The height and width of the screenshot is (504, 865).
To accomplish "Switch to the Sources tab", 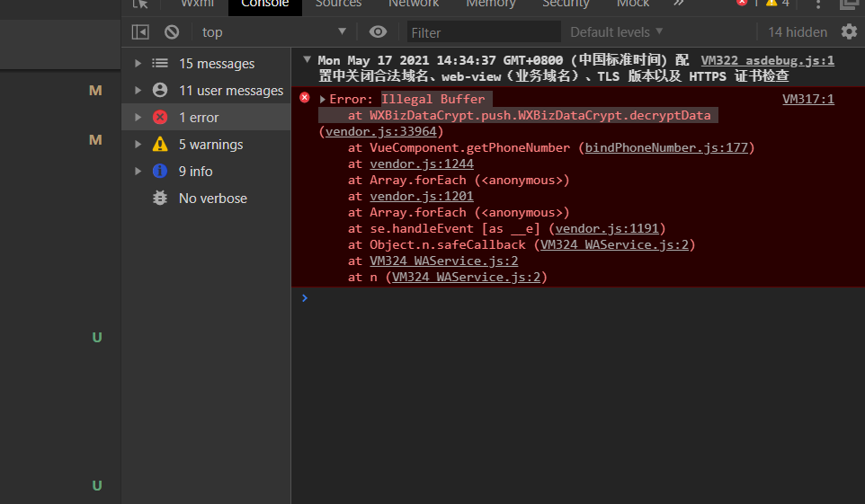I will click(x=338, y=4).
